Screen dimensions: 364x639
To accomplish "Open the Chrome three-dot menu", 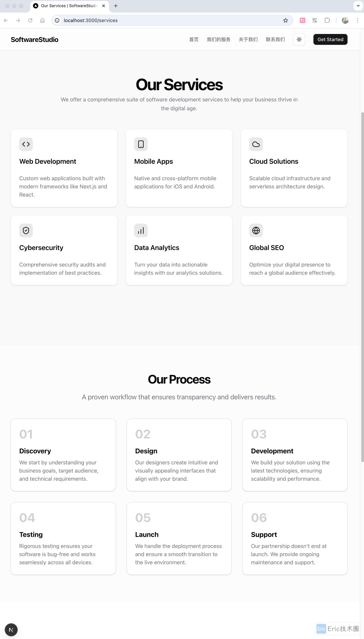I will pyautogui.click(x=358, y=21).
